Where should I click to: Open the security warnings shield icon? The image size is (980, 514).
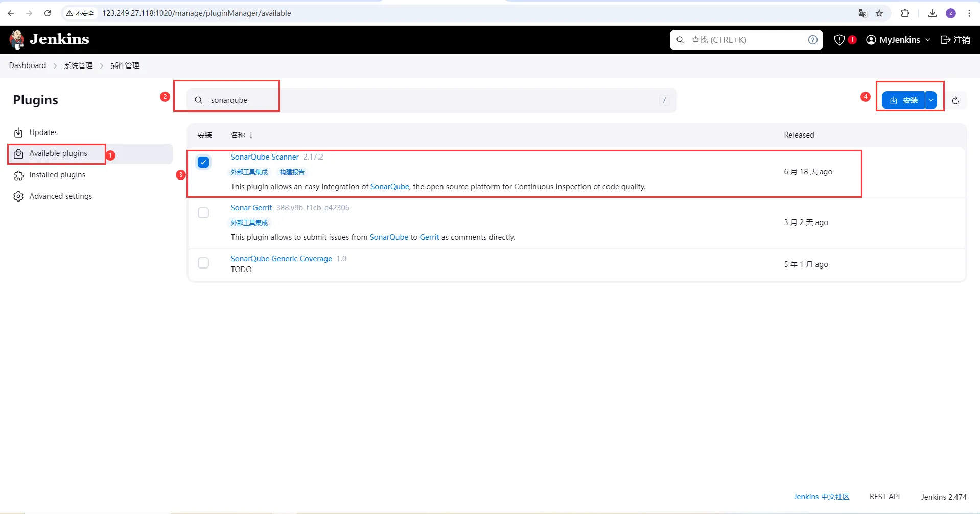coord(839,40)
